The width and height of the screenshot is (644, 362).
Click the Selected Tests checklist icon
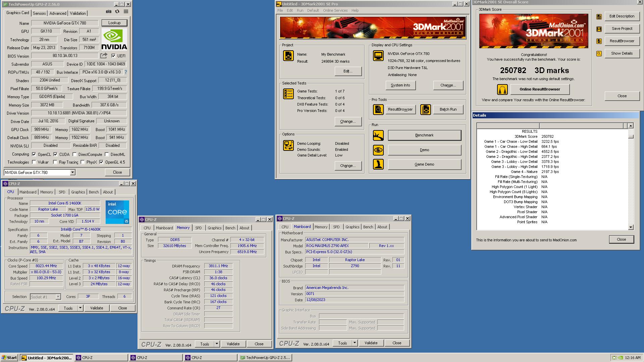[288, 94]
